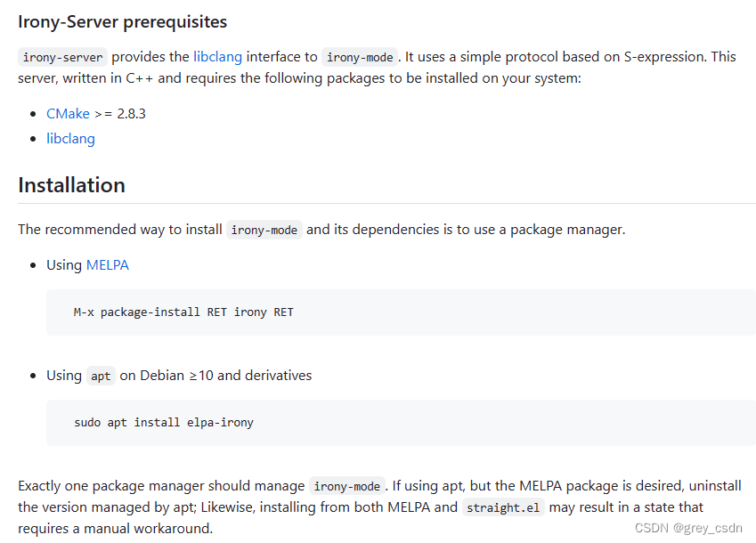Open the libclang link in the first paragraph
756x543 pixels.
pyautogui.click(x=217, y=57)
